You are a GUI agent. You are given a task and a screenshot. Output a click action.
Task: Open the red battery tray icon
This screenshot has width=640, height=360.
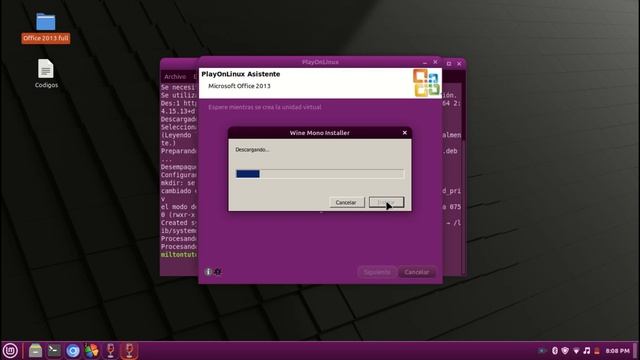click(x=597, y=351)
